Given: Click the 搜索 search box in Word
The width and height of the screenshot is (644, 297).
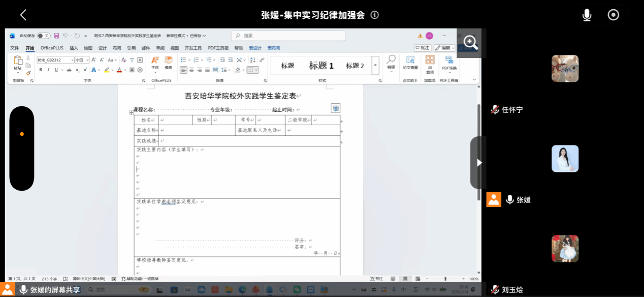Looking at the screenshot, I should pyautogui.click(x=288, y=36).
